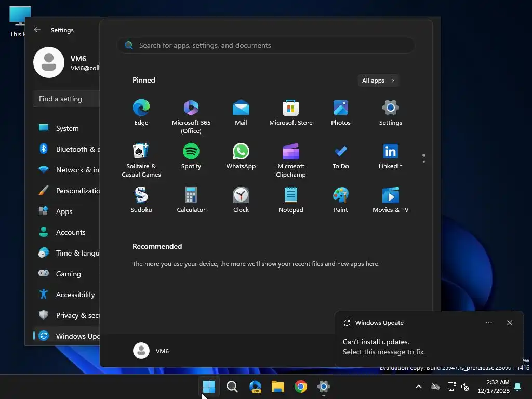Open Edge Pre-release from the taskbar
This screenshot has height=399, width=532.
coord(255,387)
